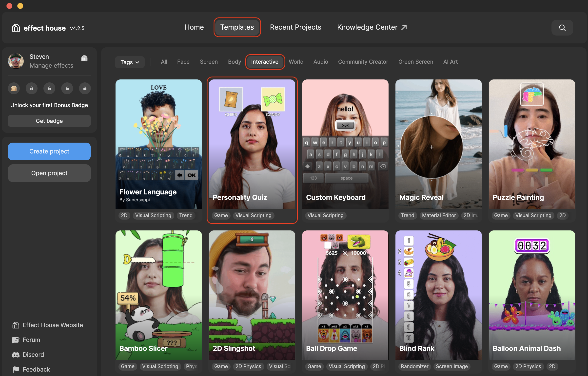Click the Get badge button
The image size is (588, 376).
pos(49,121)
